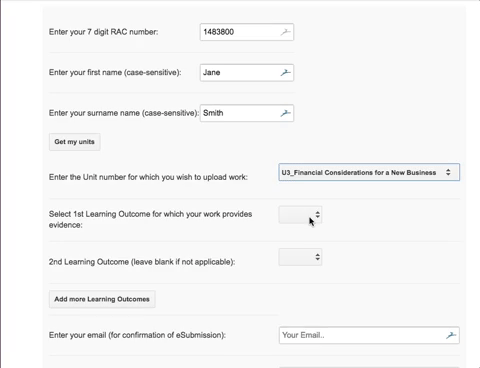
Task: Open the 1st Learning Outcome dropdown
Action: (300, 215)
